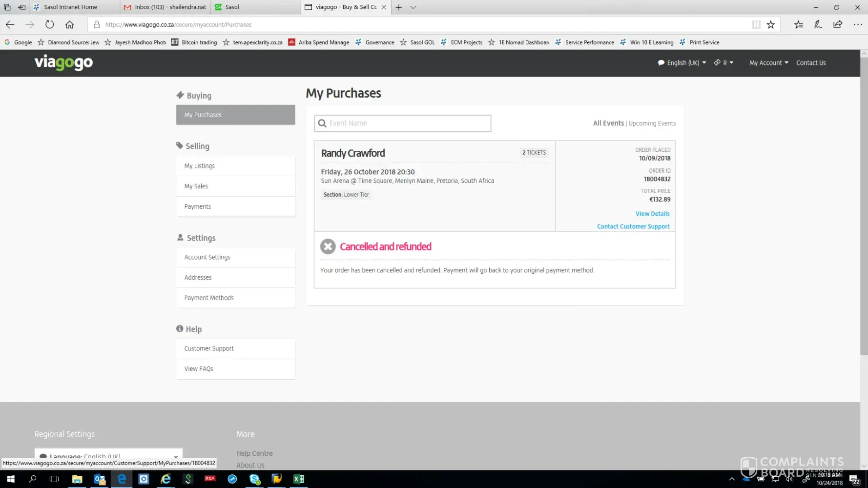
Task: Click Contact Customer Support link
Action: tap(633, 226)
